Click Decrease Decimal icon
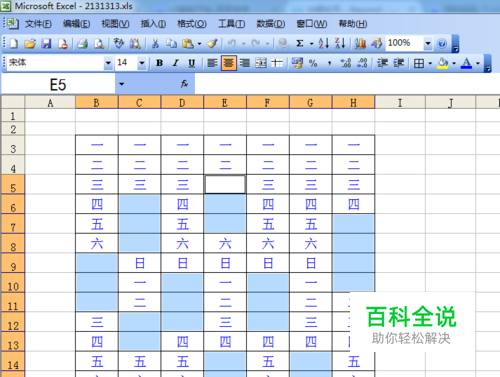Image resolution: width=500 pixels, height=377 pixels. point(362,63)
